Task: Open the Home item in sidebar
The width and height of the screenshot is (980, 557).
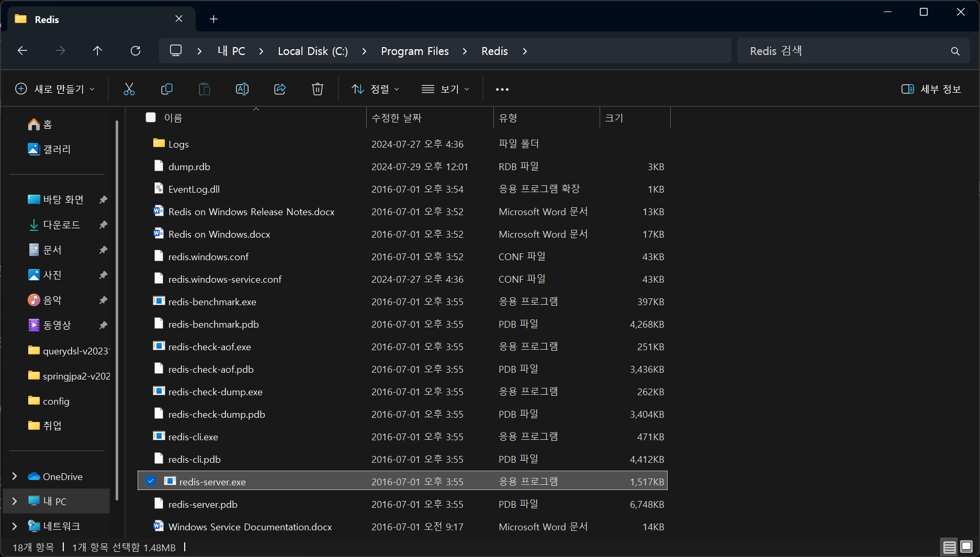Action: click(x=40, y=124)
